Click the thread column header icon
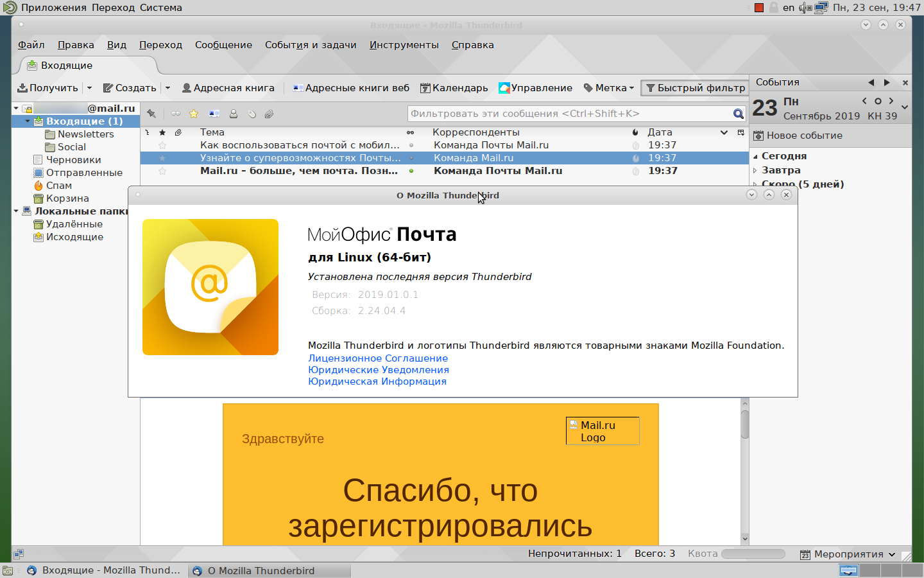Image resolution: width=924 pixels, height=578 pixels. 148,132
